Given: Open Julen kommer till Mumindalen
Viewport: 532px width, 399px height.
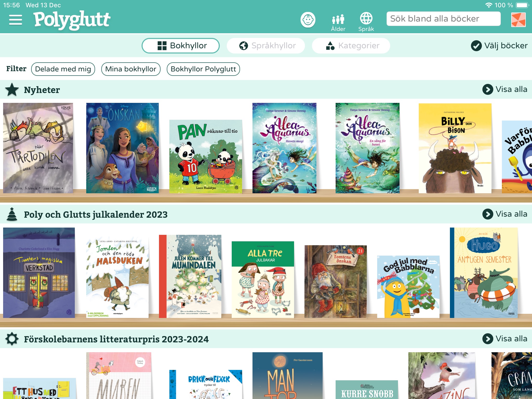Looking at the screenshot, I should pos(190,276).
